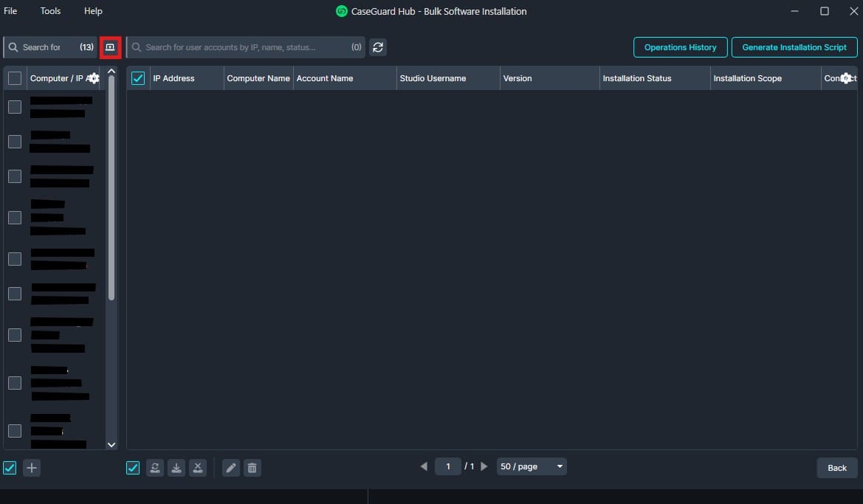Click the pencil edit icon
The height and width of the screenshot is (504, 863).
[231, 468]
